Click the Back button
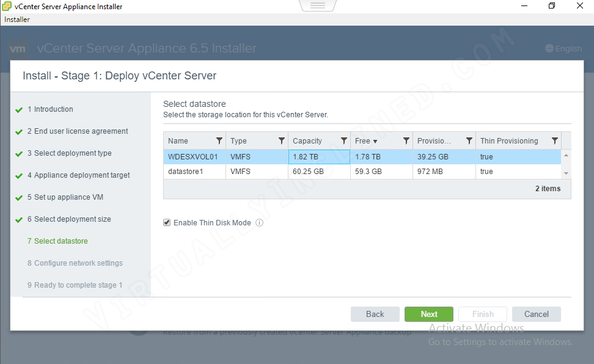Screen dimensions: 594x364 [x=375, y=314]
